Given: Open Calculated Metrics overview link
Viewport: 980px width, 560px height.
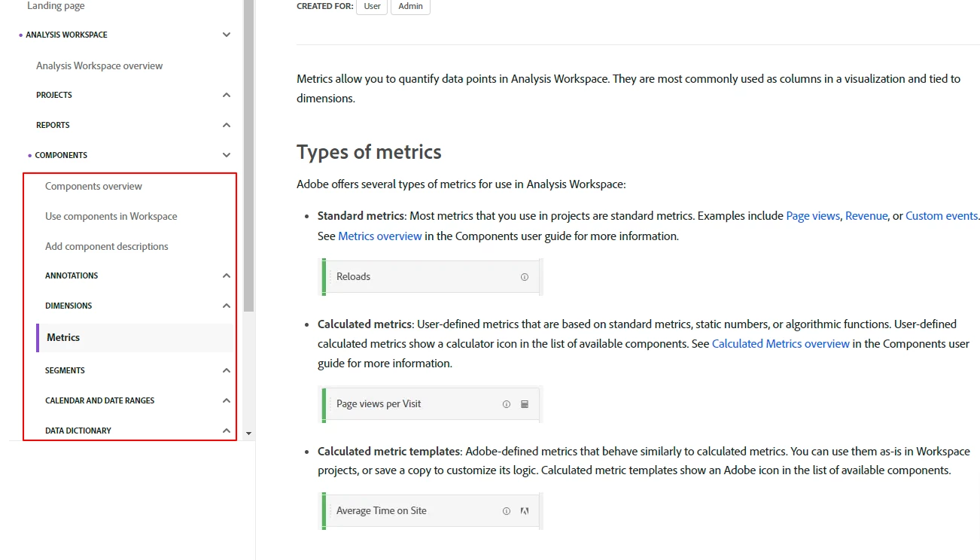Looking at the screenshot, I should coord(781,344).
